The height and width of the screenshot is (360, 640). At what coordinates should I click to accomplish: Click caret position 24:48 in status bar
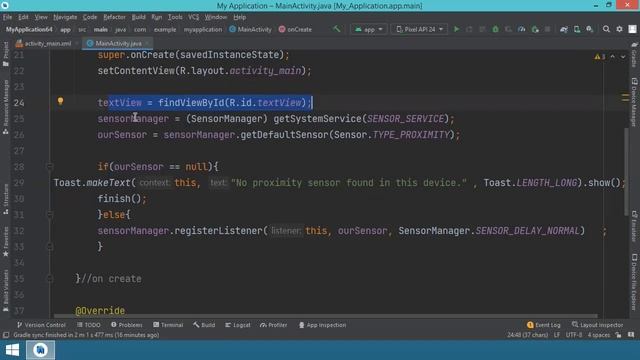pyautogui.click(x=527, y=335)
